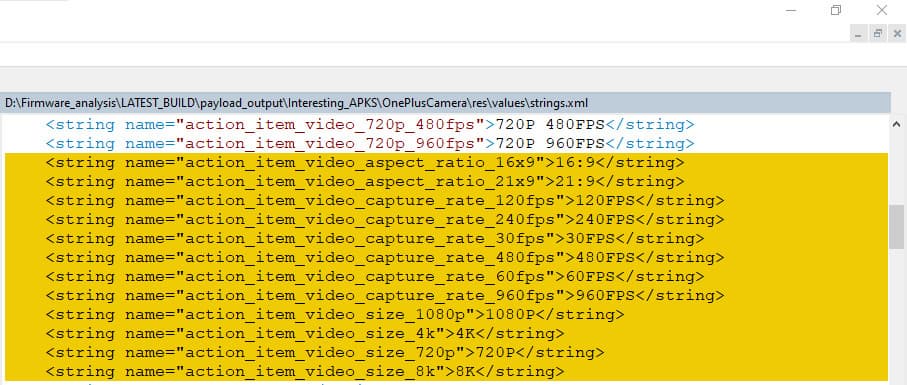This screenshot has height=385, width=907.
Task: Click the capture_rate_30fps string line
Action: [375, 239]
